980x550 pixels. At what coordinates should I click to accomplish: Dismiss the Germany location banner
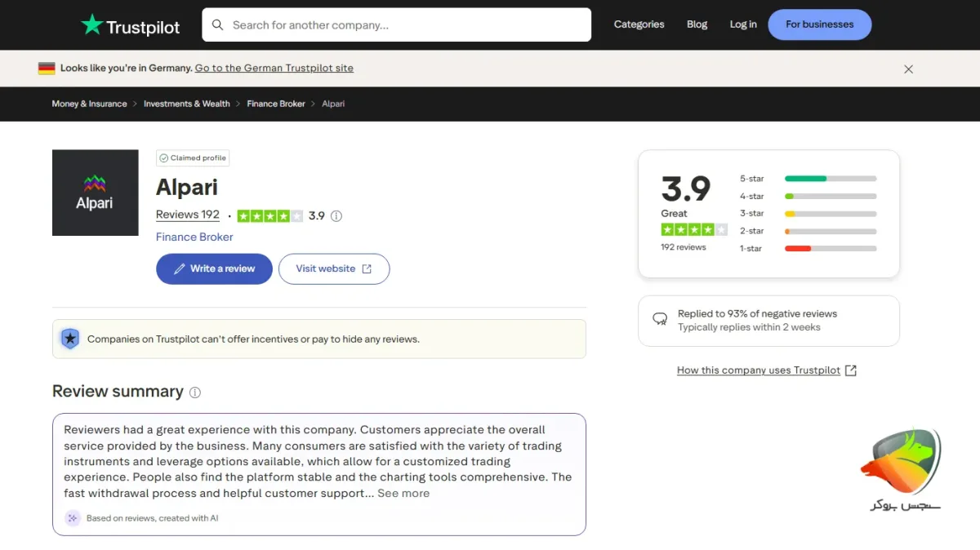click(x=908, y=69)
